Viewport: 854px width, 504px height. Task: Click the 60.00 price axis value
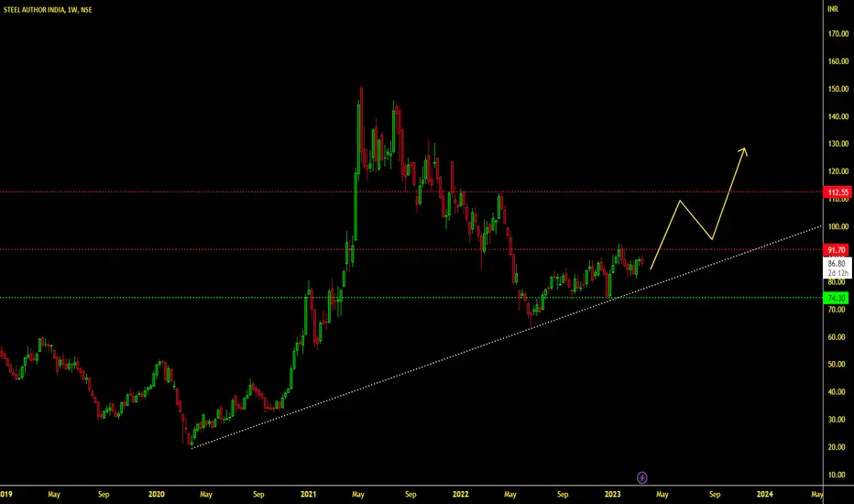[x=837, y=336]
